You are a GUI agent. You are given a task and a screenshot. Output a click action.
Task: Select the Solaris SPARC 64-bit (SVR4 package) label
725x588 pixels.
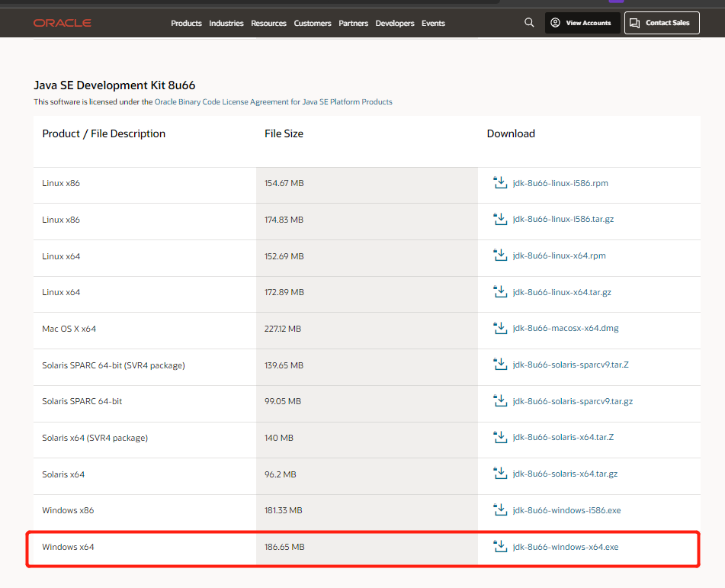[114, 365]
